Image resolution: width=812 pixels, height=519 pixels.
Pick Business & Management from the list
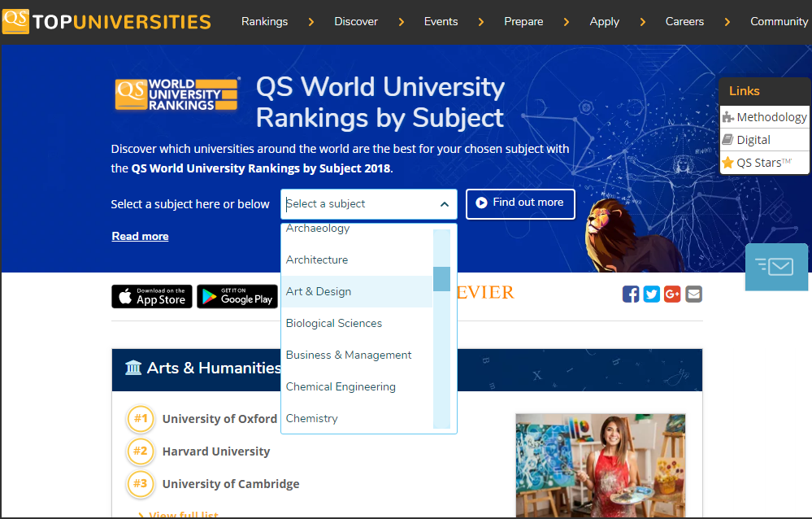point(357,355)
